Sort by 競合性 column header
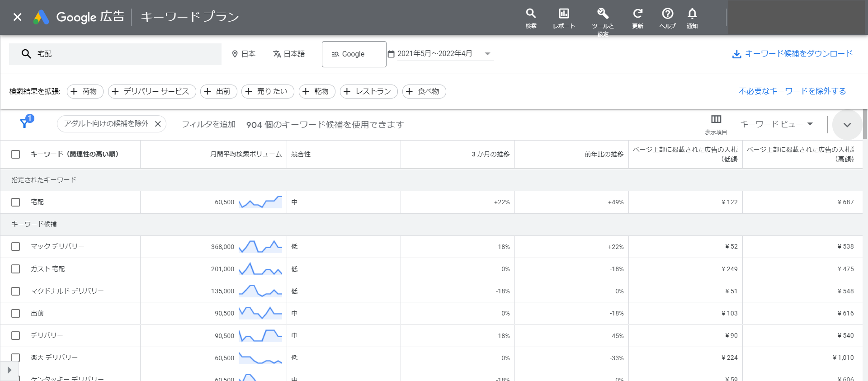This screenshot has height=381, width=868. (301, 154)
